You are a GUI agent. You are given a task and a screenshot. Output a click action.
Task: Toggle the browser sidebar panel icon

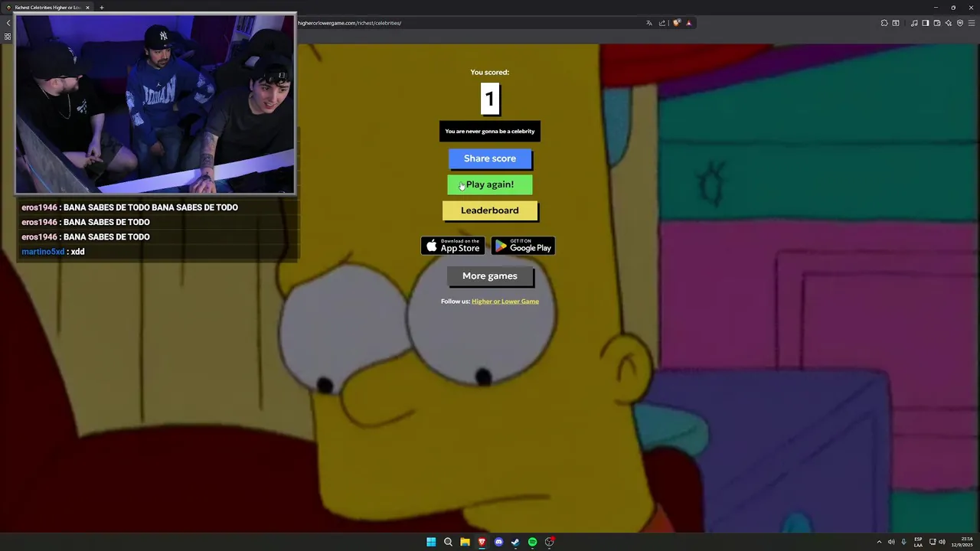926,23
